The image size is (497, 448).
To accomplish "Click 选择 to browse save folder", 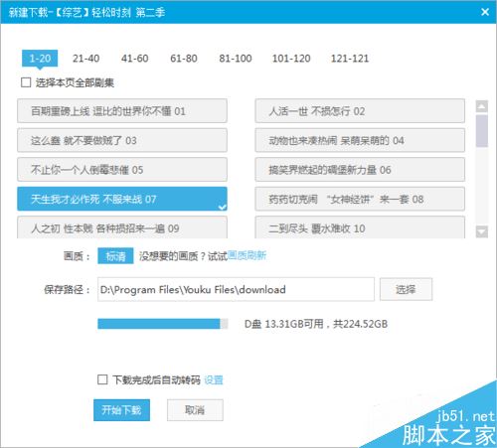I will click(x=406, y=289).
